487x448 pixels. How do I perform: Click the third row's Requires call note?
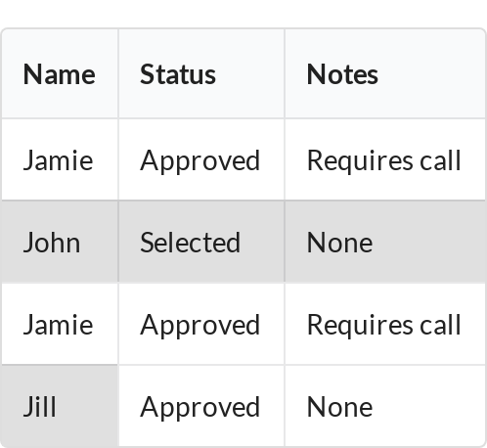(x=385, y=324)
